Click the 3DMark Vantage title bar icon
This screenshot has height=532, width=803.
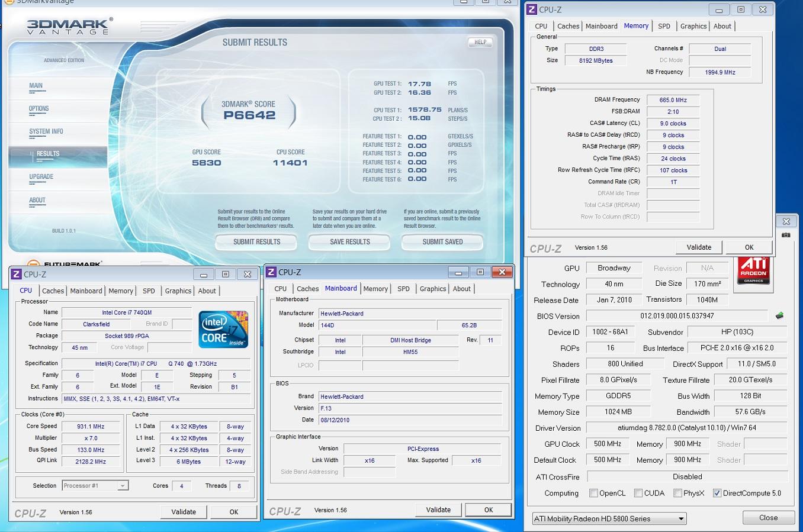pos(8,2)
